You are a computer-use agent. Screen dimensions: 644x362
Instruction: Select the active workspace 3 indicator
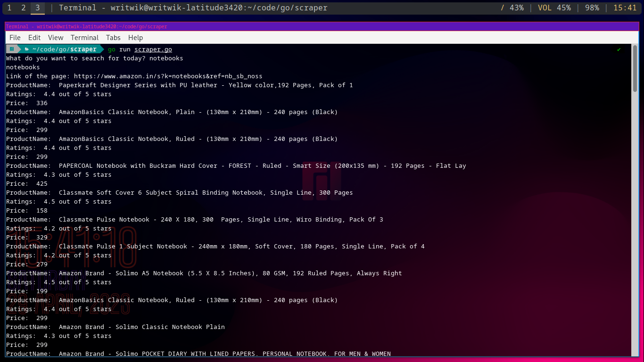37,8
